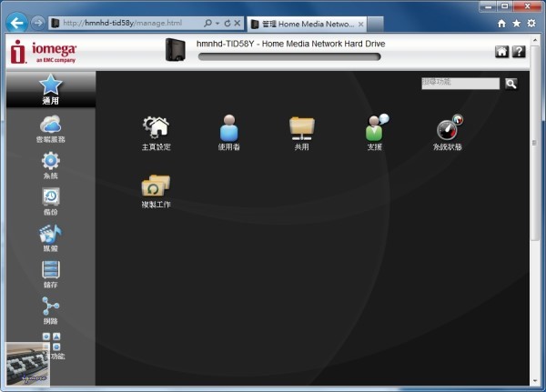Select the cloud services sidebar category
The width and height of the screenshot is (546, 392).
(51, 129)
